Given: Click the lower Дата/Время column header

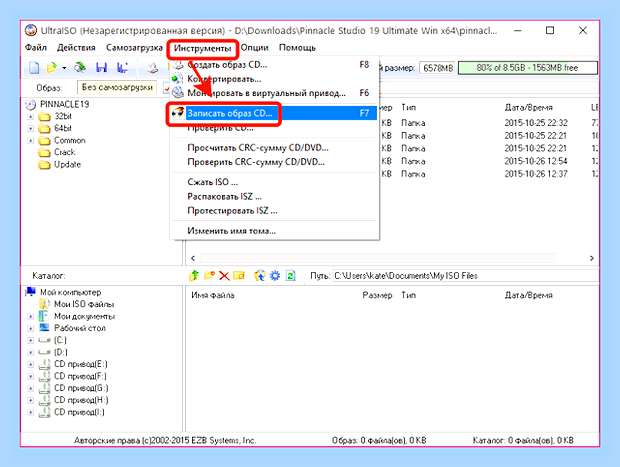Looking at the screenshot, I should click(x=528, y=295).
